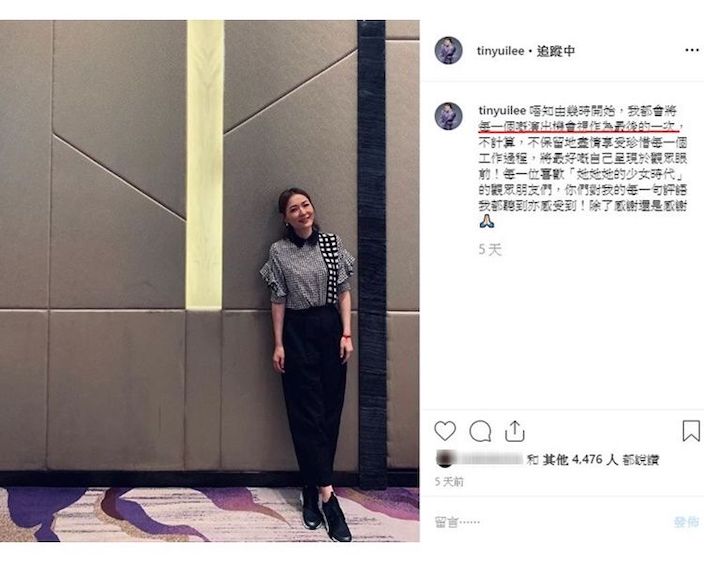Select the praying hands emoji in the caption

(487, 221)
